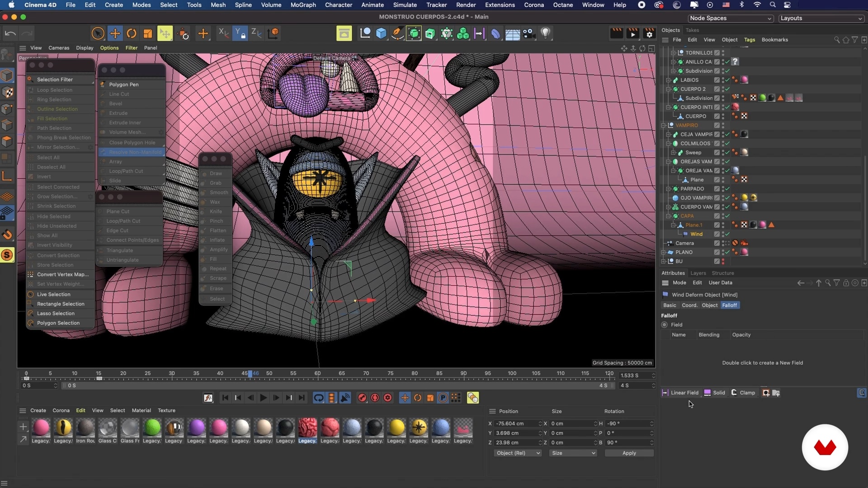Open the MoGraph menu
Viewport: 868px width, 488px height.
(x=303, y=5)
